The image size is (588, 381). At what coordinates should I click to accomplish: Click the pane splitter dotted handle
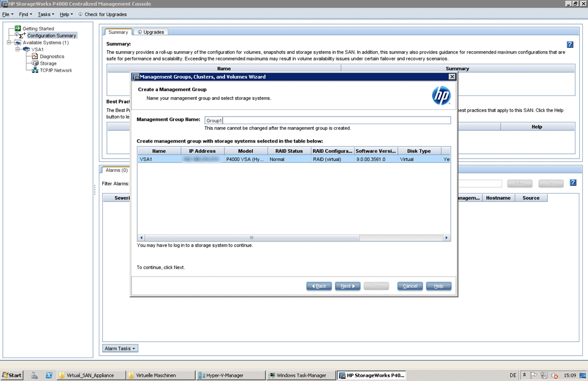[95, 190]
